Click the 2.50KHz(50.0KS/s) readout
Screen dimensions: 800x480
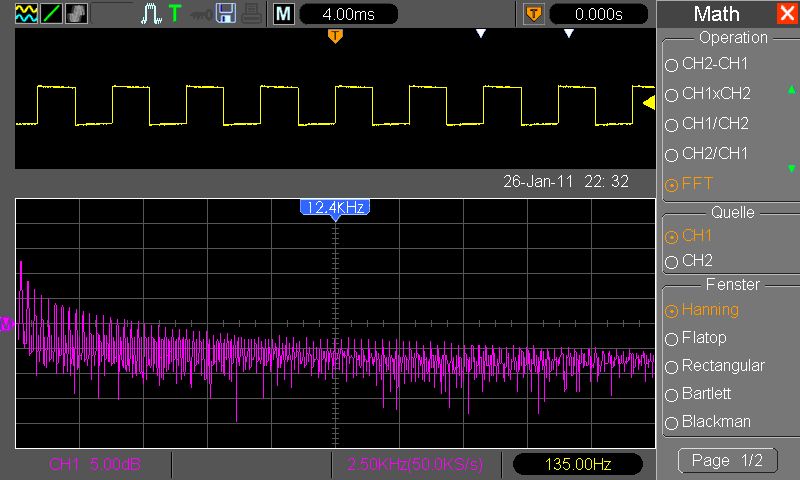[415, 464]
